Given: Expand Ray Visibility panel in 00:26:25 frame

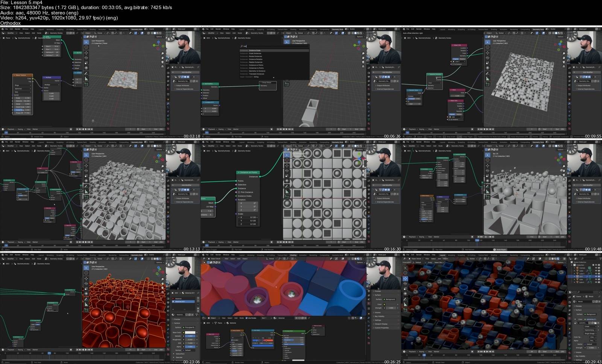Looking at the screenshot, I should (379, 316).
